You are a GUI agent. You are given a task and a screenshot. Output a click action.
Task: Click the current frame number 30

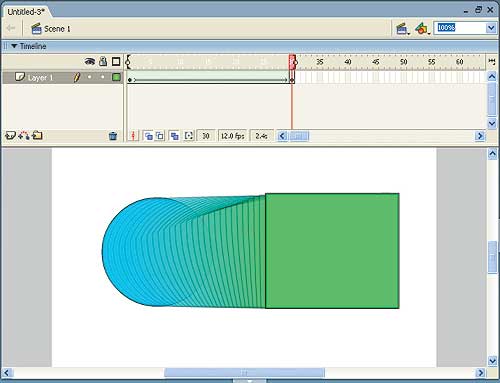click(206, 136)
